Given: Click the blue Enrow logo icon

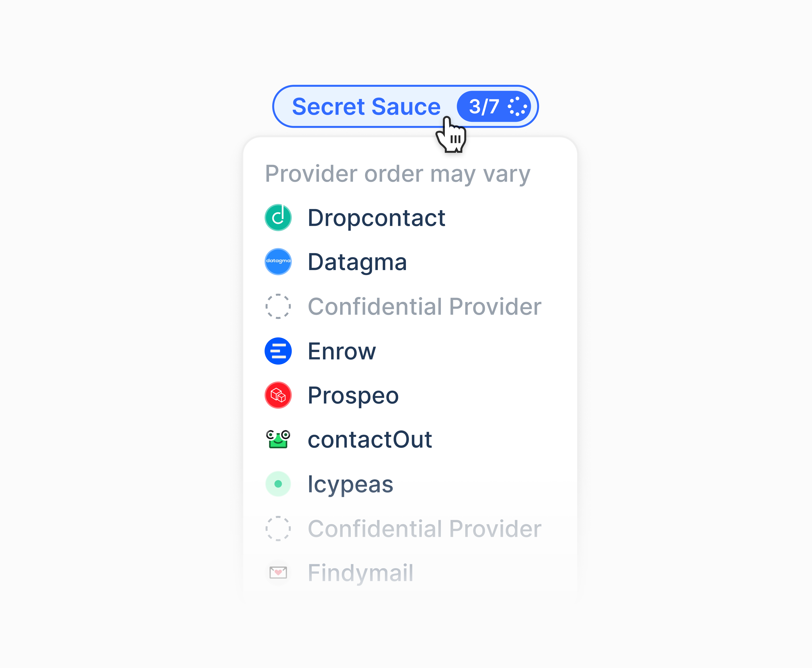Looking at the screenshot, I should [x=278, y=351].
